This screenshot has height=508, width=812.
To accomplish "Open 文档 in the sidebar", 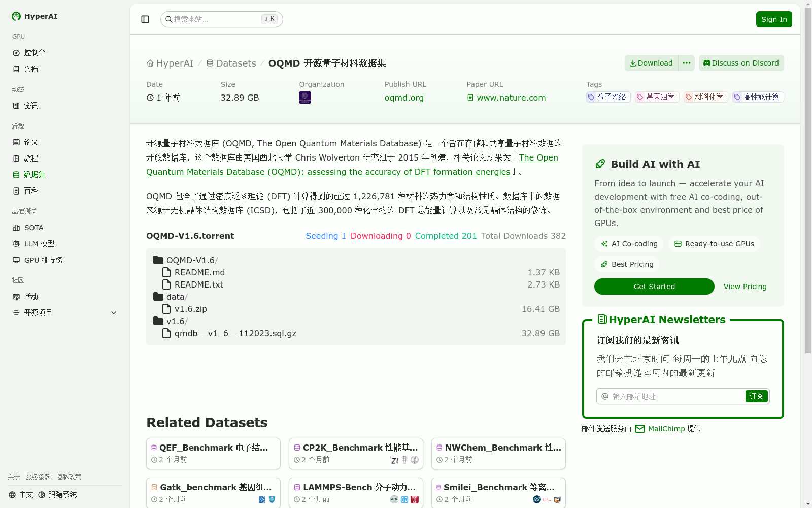I will 31,69.
